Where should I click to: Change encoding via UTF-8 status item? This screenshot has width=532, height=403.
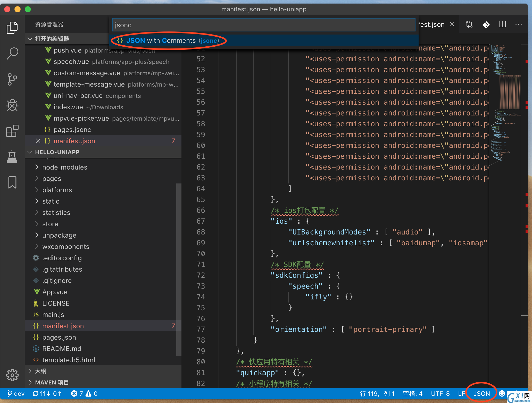[440, 393]
